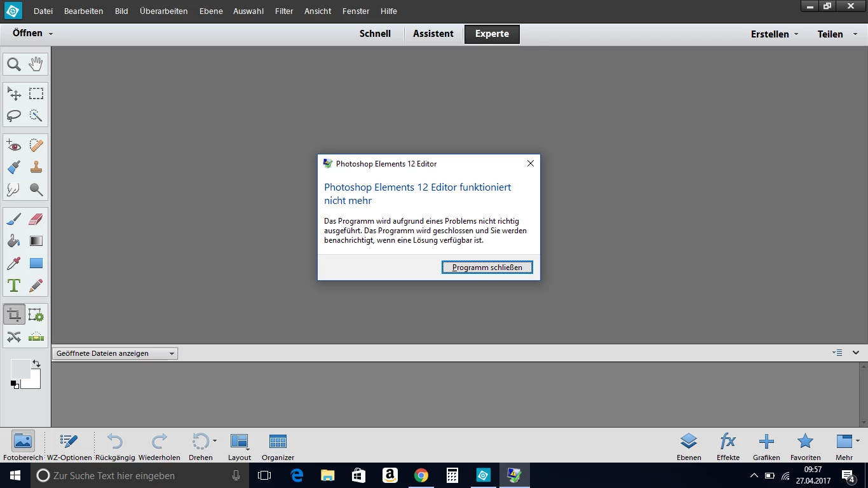Select the Paint Bucket tool
868x488 pixels.
[14, 241]
